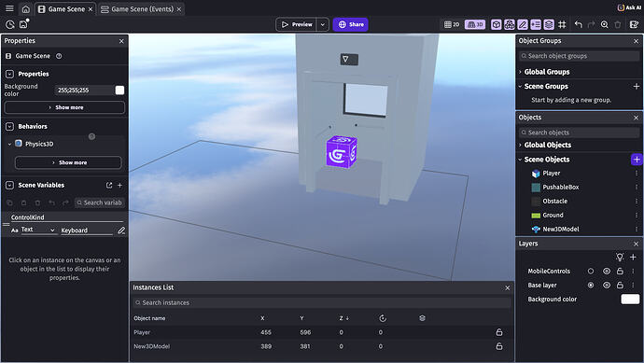
Task: Toggle the grid icon in toolbar
Action: (562, 24)
